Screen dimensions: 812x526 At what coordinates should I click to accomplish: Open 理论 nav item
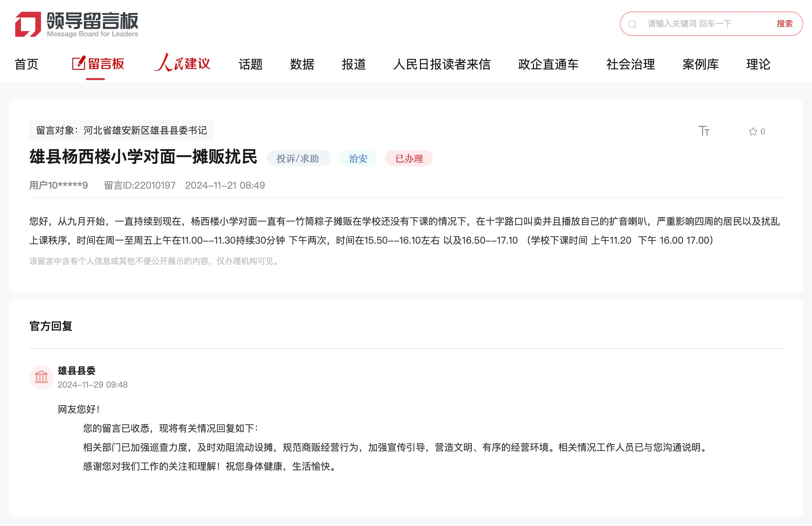pyautogui.click(x=758, y=64)
